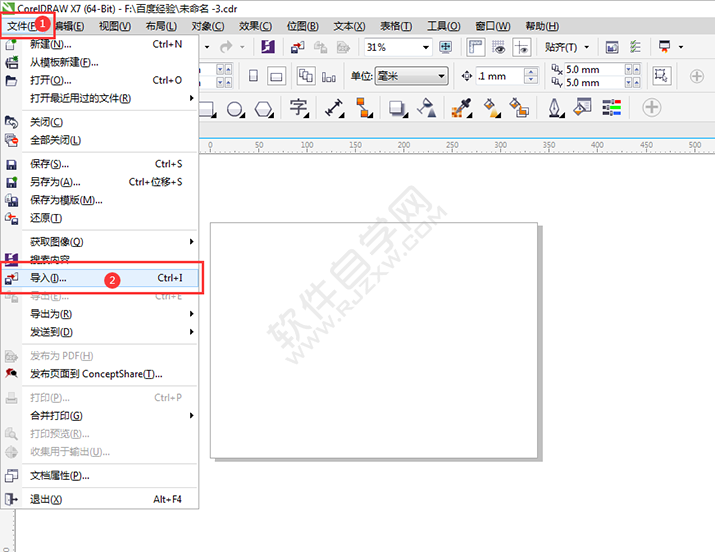The width and height of the screenshot is (715, 552).
Task: Select the Interactive Fill tool
Action: pyautogui.click(x=492, y=108)
